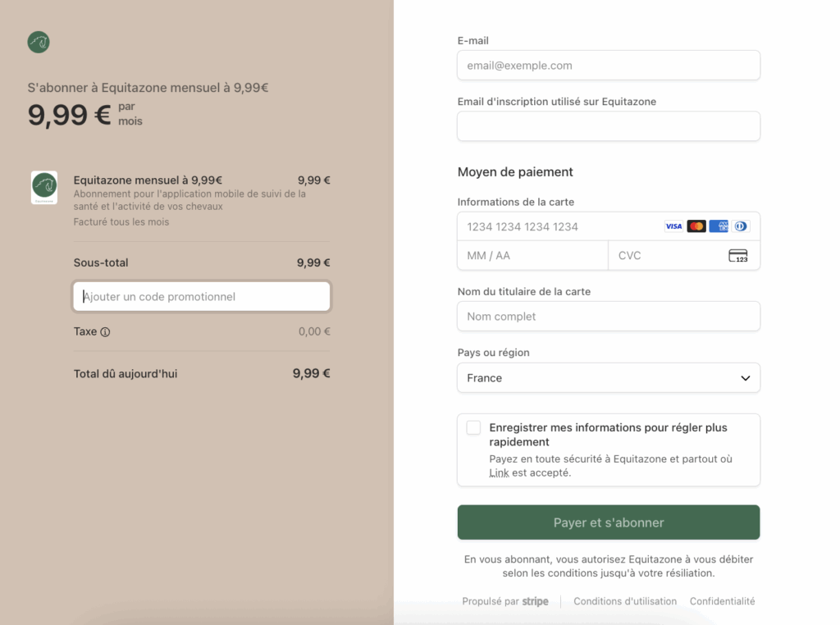Focus the Email d'inscription utilisé sur Equitazone field
The height and width of the screenshot is (625, 840).
click(609, 126)
